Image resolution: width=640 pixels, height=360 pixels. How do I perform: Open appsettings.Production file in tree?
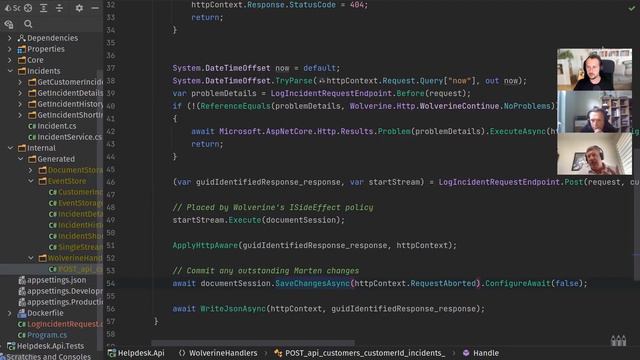(x=65, y=302)
